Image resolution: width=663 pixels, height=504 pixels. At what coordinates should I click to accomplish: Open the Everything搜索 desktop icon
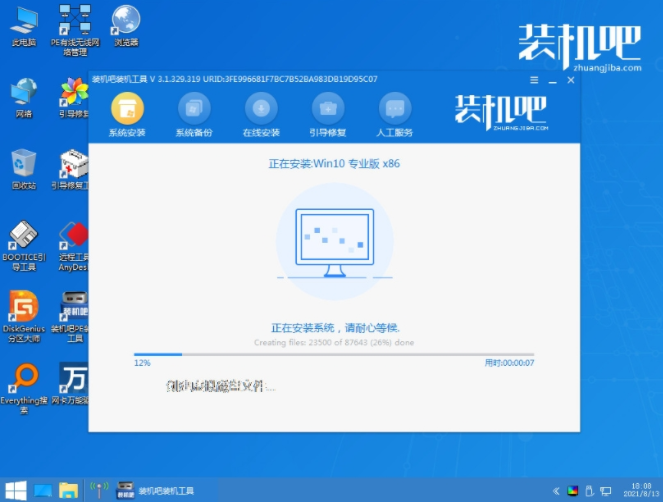(x=24, y=388)
